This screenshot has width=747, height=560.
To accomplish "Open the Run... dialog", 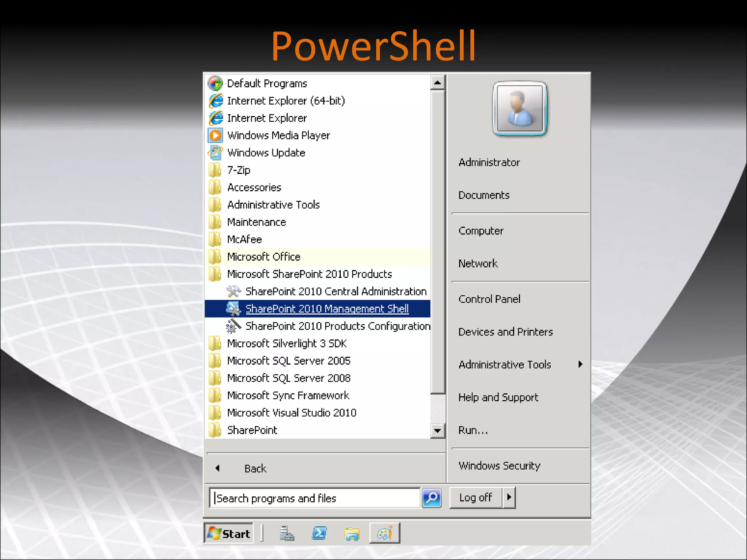I will [473, 430].
